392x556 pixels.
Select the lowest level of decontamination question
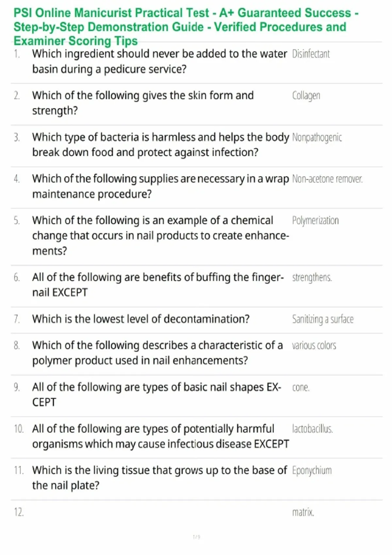click(x=141, y=319)
